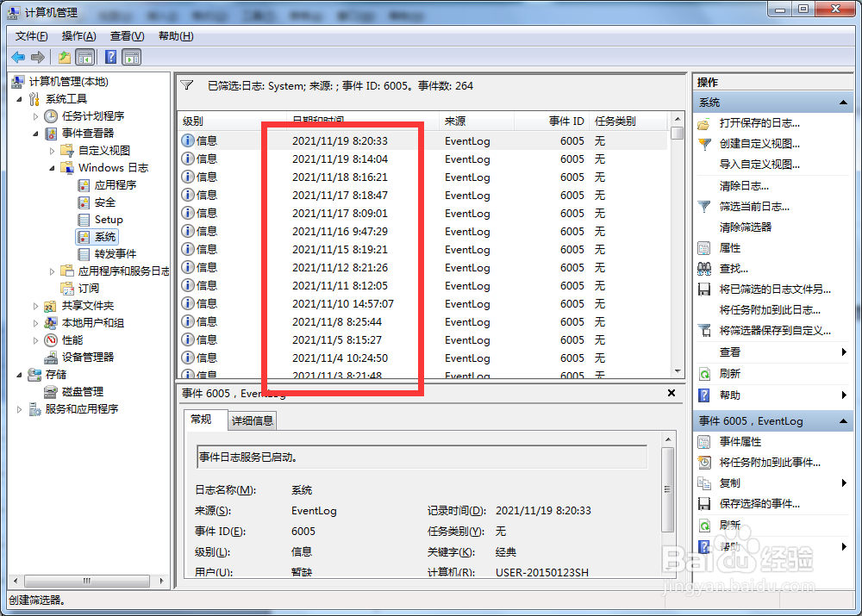
Task: Sort by 事件 ID column header
Action: (x=552, y=121)
